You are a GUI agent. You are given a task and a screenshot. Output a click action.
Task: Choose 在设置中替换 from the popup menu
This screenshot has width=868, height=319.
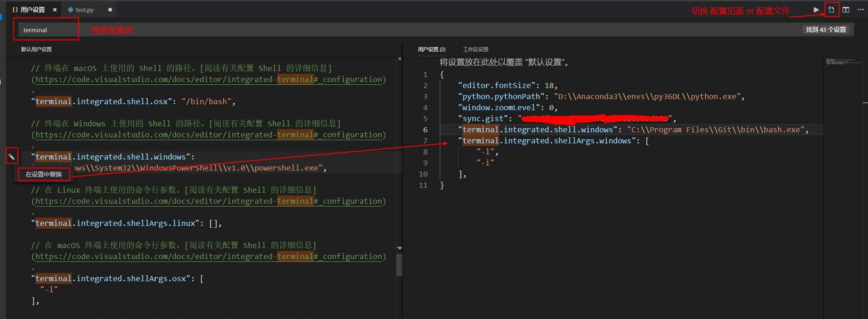point(44,174)
